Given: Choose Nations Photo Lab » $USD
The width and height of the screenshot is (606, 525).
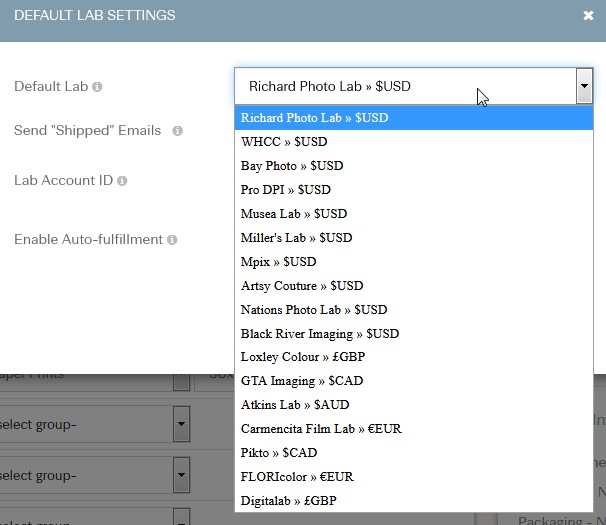Looking at the screenshot, I should pos(414,310).
